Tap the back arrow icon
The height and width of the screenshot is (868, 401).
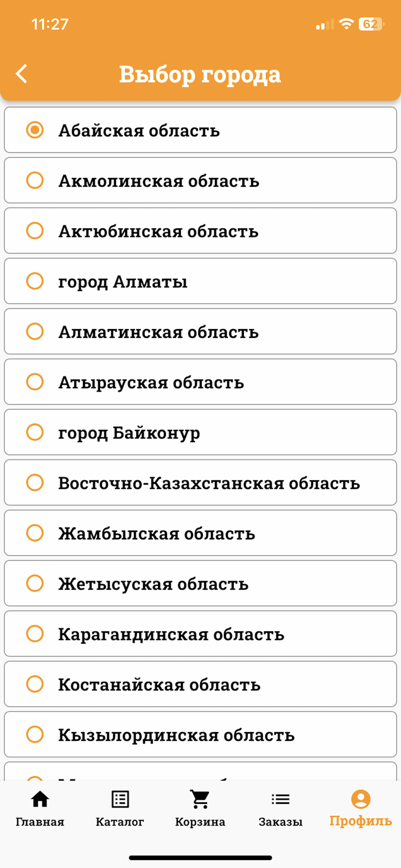(22, 74)
